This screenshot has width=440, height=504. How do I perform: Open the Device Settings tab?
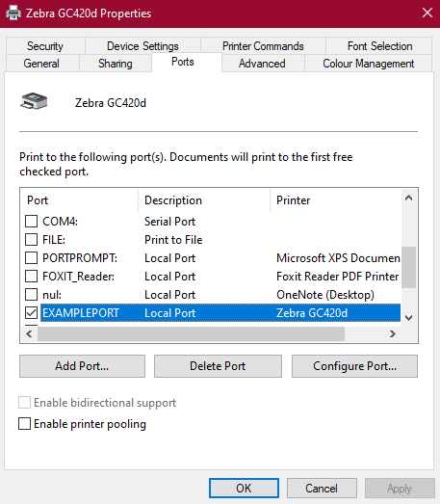(142, 46)
